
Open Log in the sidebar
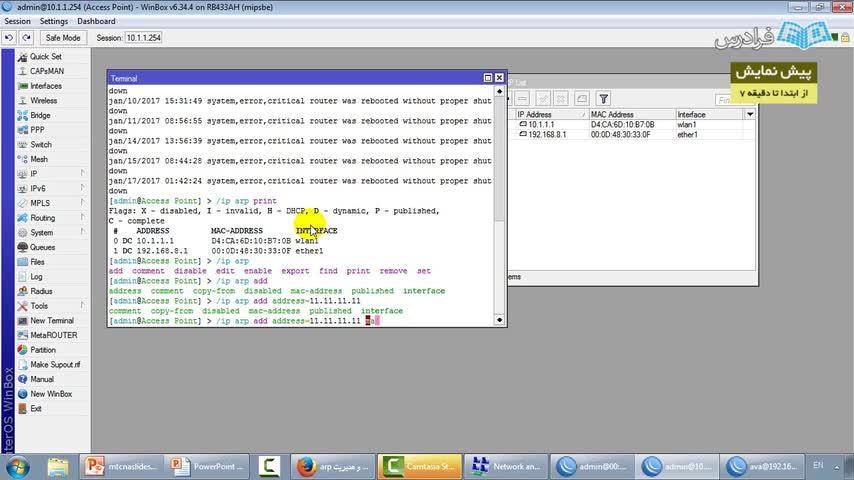(x=36, y=277)
